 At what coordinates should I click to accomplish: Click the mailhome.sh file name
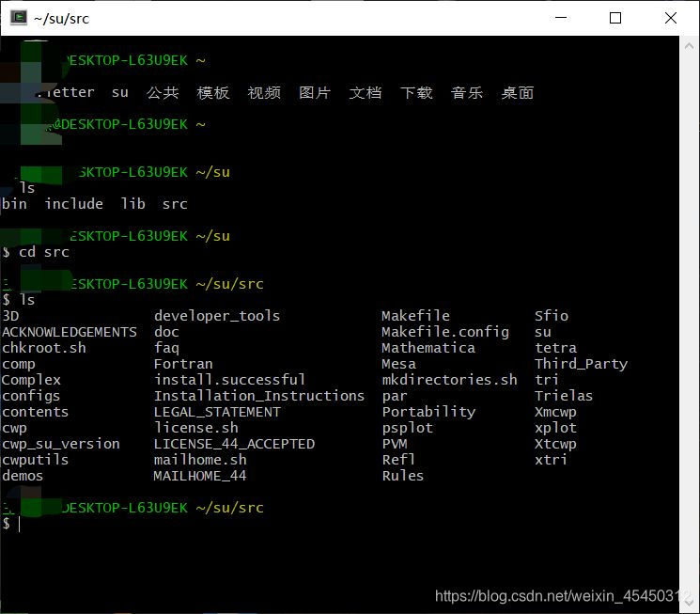point(200,460)
